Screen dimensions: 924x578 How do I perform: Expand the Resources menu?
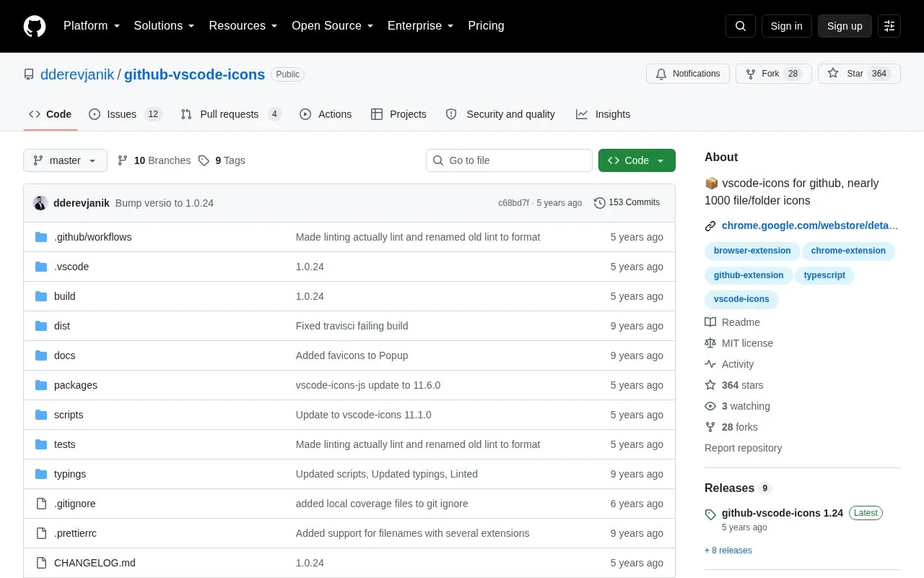click(x=243, y=26)
